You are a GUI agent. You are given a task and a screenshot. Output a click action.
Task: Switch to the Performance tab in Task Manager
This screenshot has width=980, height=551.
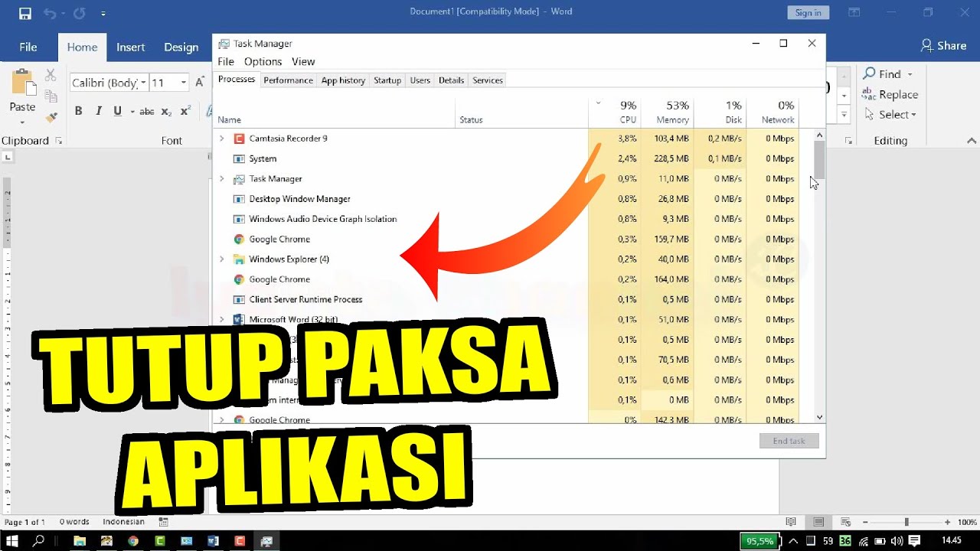[x=288, y=80]
